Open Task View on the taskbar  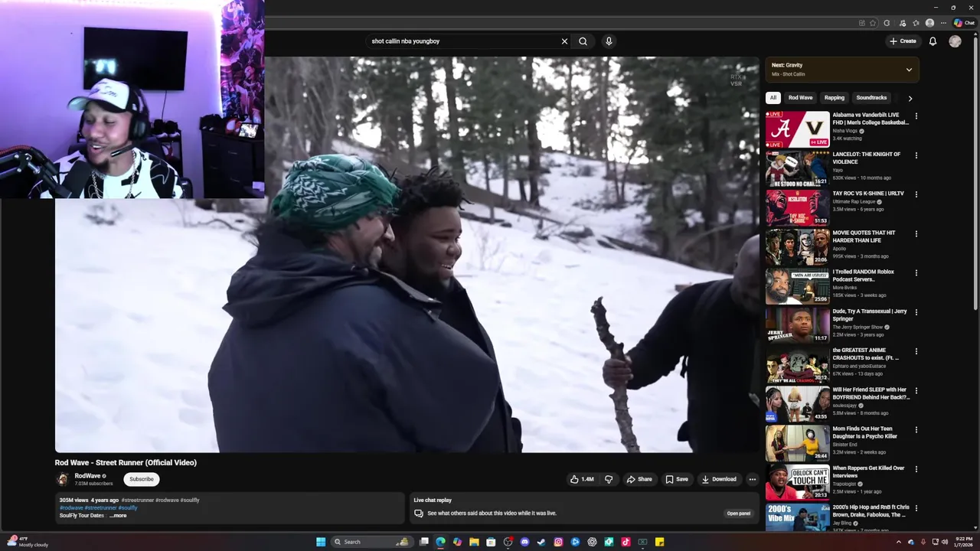423,542
